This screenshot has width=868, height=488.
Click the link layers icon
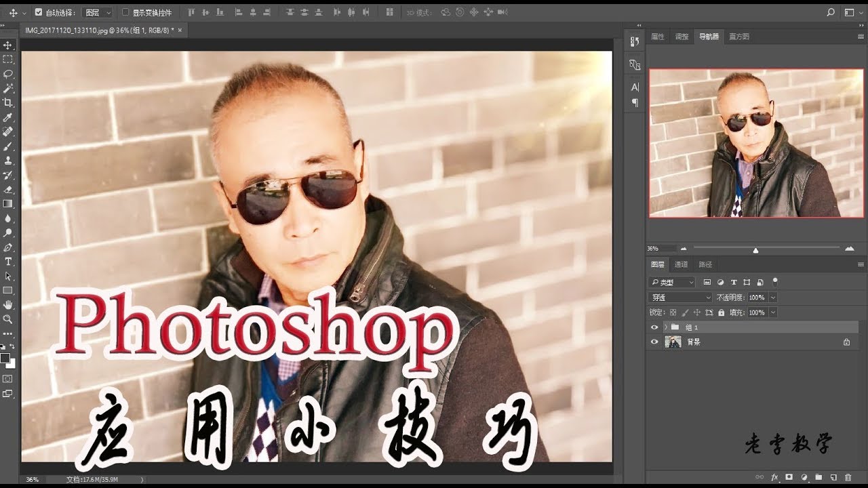tap(759, 477)
